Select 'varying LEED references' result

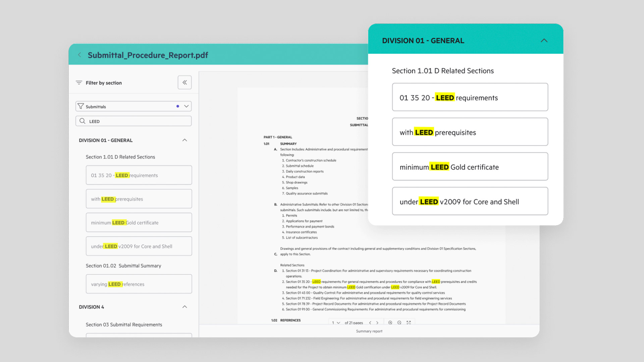point(139,284)
